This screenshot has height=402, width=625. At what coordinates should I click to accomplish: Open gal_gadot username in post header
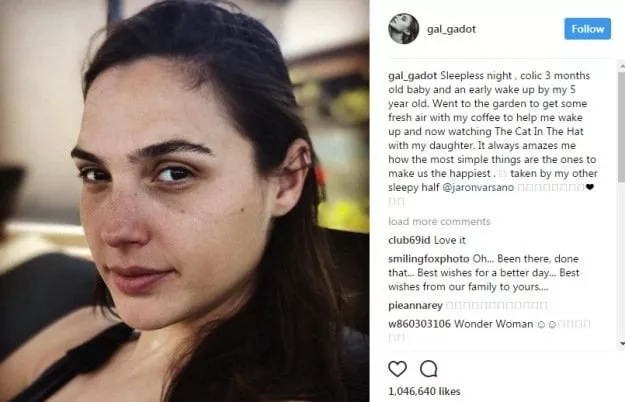(451, 29)
